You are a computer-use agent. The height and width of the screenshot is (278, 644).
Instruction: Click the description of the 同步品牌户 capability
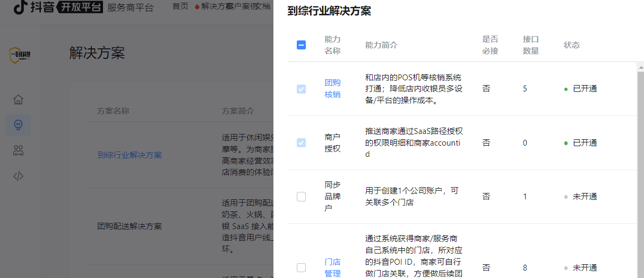412,197
